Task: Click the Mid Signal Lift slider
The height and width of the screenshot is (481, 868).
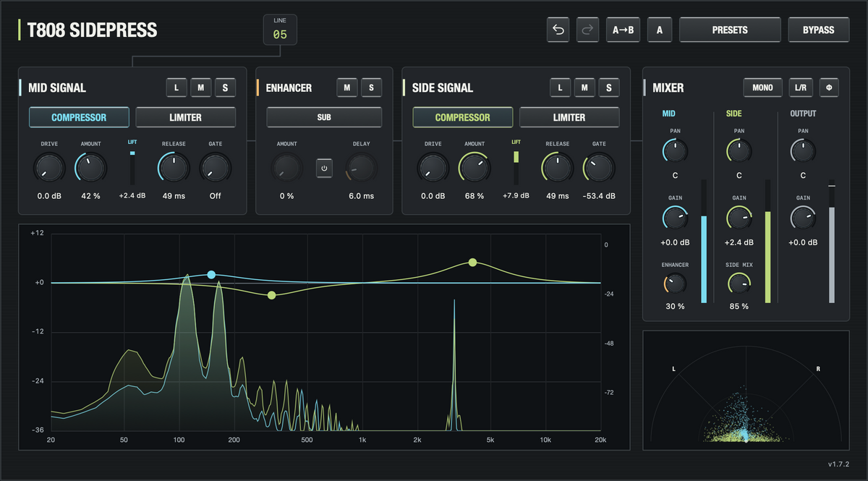Action: click(132, 166)
